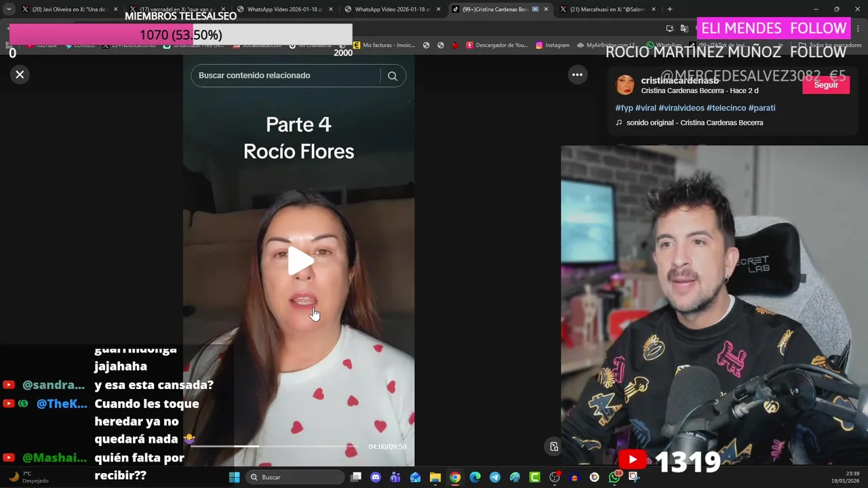868x488 pixels.
Task: Select the Cristina Cardenas Becerra TikTok tab
Action: pyautogui.click(x=500, y=9)
